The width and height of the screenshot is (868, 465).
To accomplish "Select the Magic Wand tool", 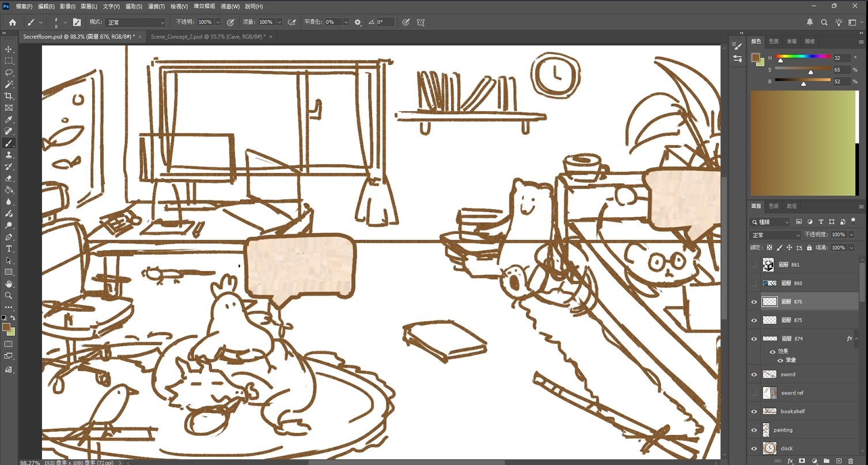I will 9,84.
